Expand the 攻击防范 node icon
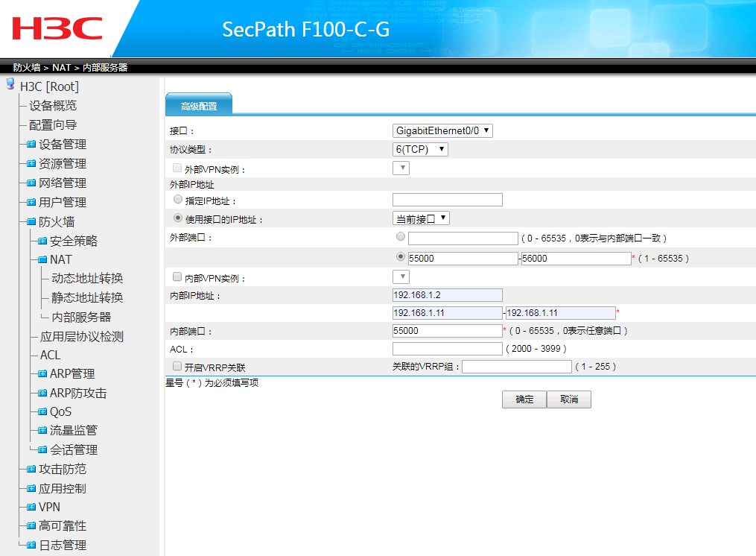 coord(31,469)
